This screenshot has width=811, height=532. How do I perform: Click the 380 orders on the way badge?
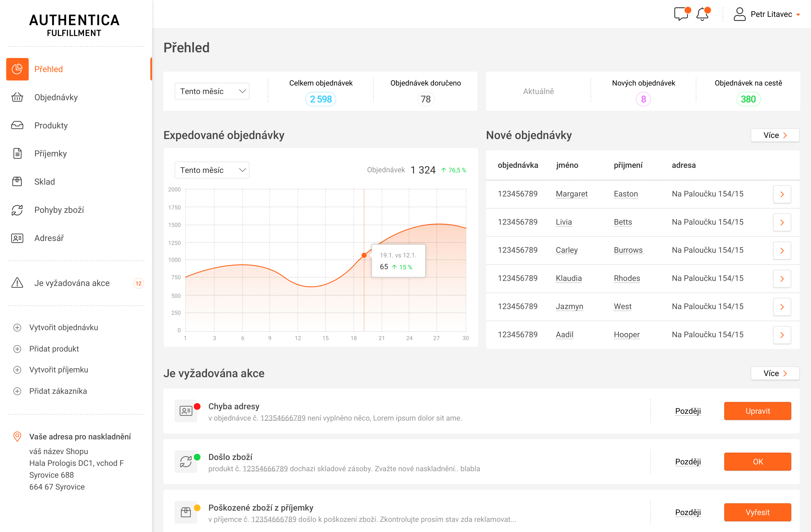coord(748,99)
